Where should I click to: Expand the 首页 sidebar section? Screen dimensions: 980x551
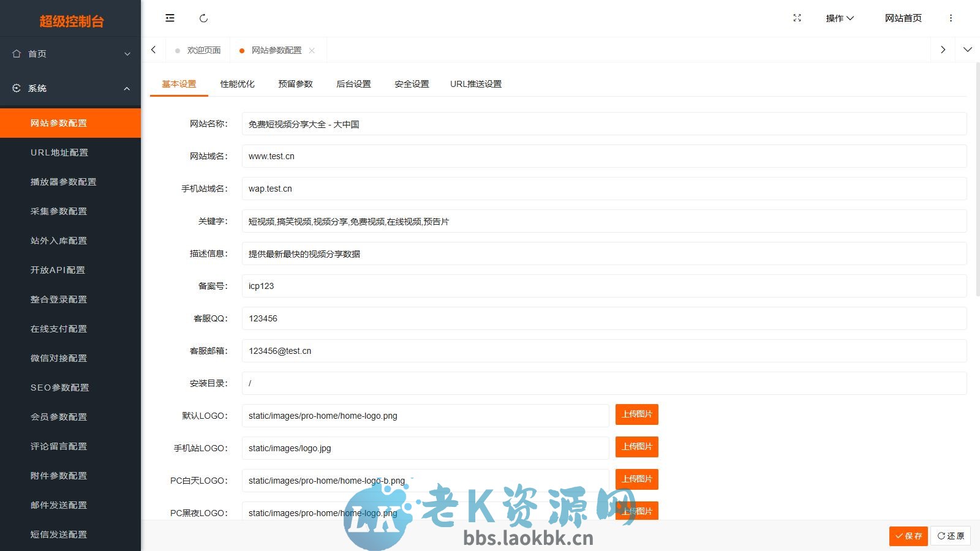tap(128, 54)
